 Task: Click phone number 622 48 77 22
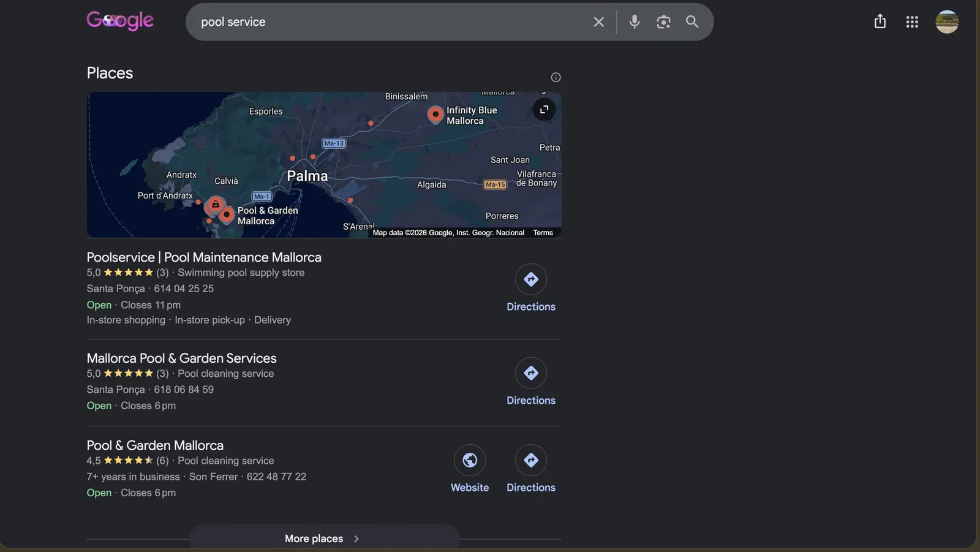(276, 477)
